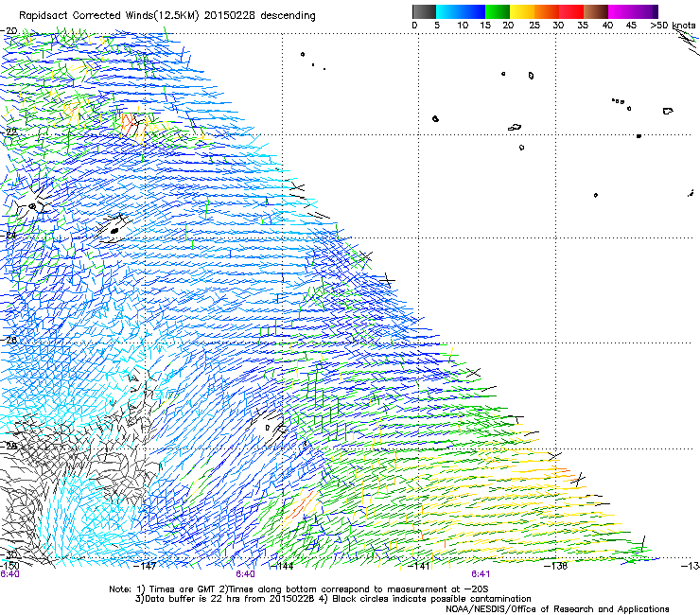
Task: Click the '10' legend tick label
Action: click(463, 25)
